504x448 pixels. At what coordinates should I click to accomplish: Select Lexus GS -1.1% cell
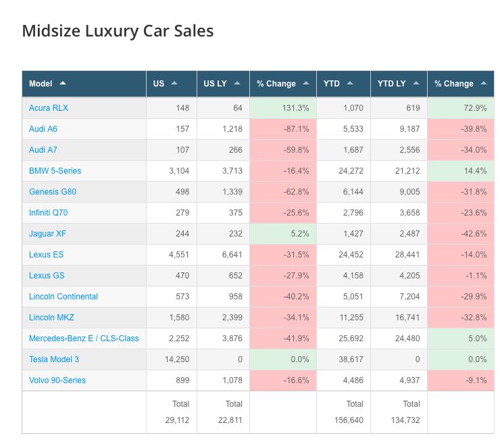click(461, 276)
